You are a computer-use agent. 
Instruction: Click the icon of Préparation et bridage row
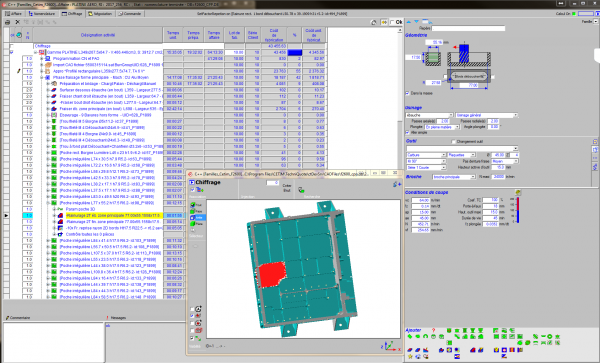(x=54, y=83)
